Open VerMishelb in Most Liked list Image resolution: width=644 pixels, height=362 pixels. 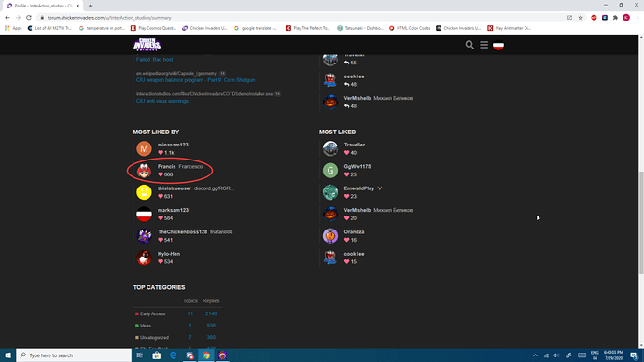coord(357,210)
